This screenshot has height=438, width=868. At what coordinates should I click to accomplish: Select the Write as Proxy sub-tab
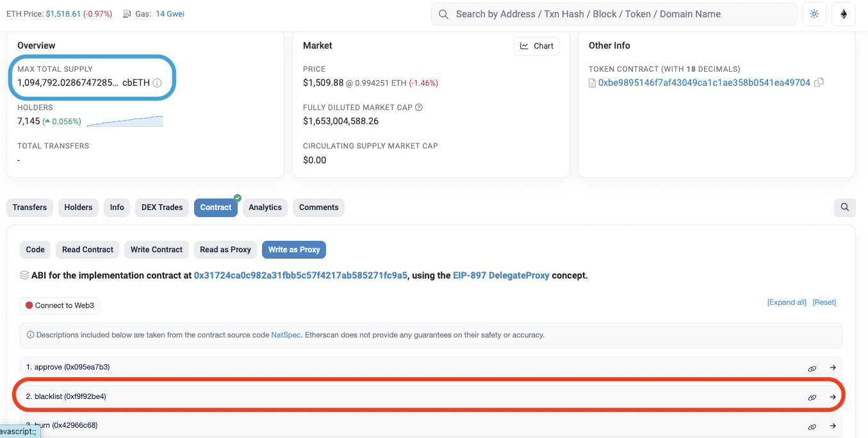pyautogui.click(x=294, y=250)
